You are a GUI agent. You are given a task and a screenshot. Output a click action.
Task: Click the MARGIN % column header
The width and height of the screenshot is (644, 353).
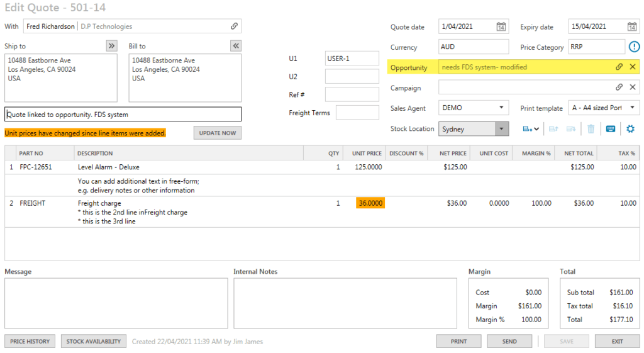(533, 153)
